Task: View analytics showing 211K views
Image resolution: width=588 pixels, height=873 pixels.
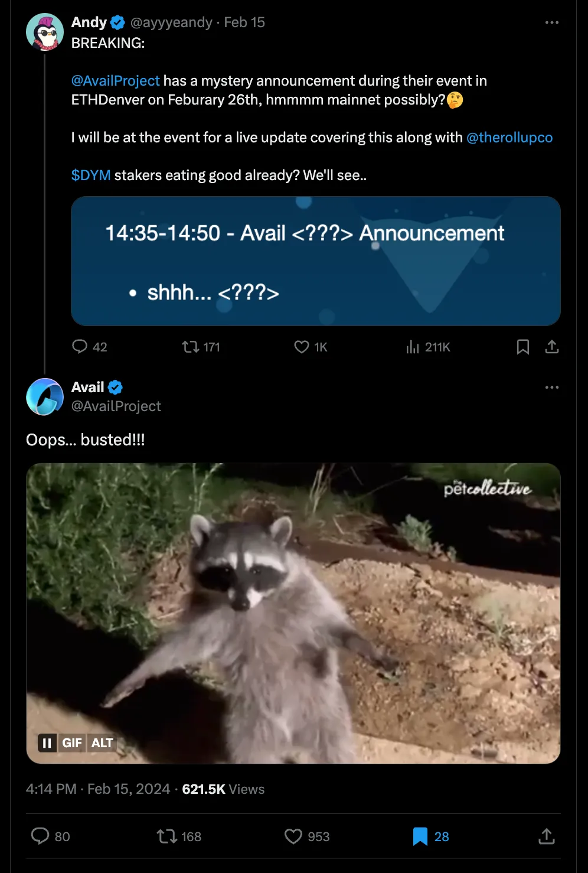Action: point(413,347)
